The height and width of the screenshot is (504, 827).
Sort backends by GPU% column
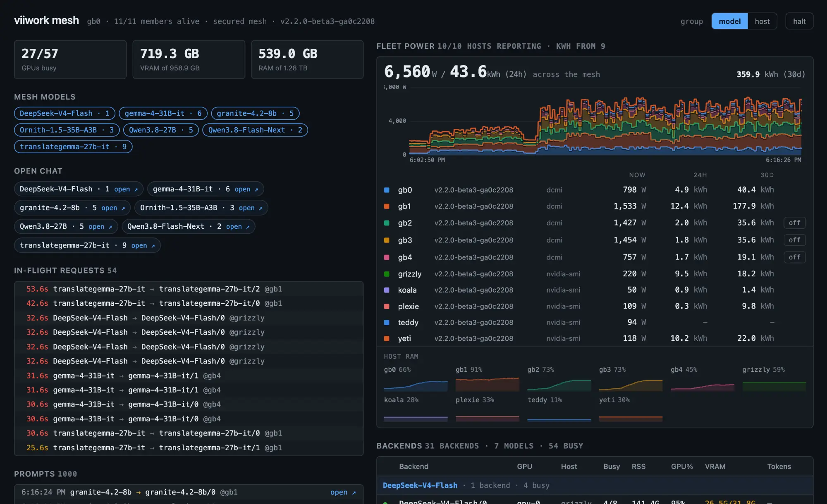point(681,466)
